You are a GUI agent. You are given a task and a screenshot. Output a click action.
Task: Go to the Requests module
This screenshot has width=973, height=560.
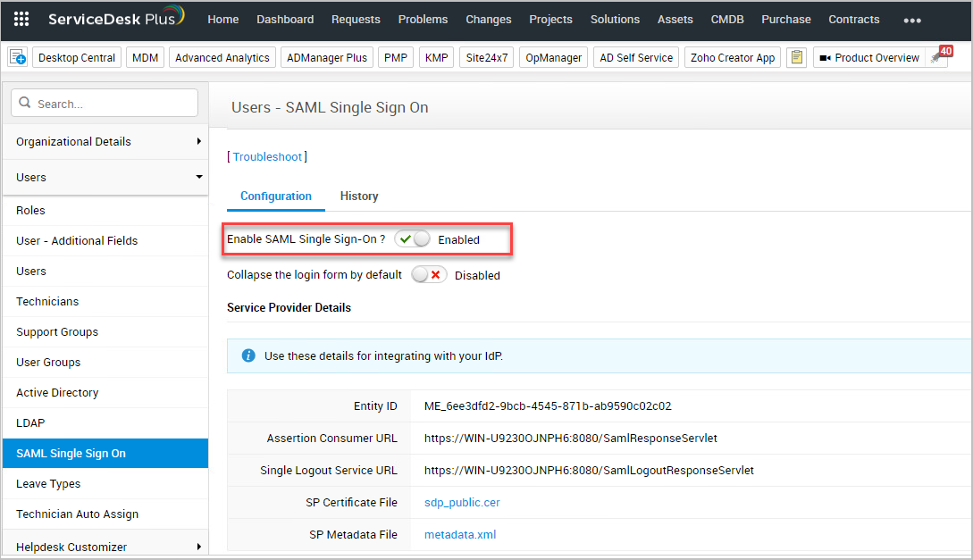[356, 20]
